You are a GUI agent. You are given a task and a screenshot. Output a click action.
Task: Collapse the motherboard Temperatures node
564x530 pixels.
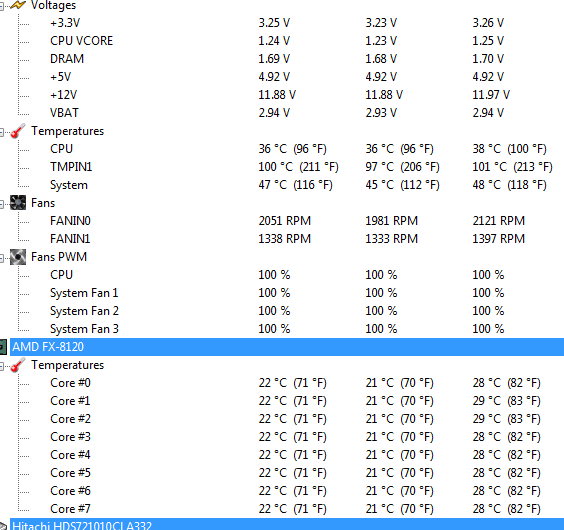coord(2,132)
